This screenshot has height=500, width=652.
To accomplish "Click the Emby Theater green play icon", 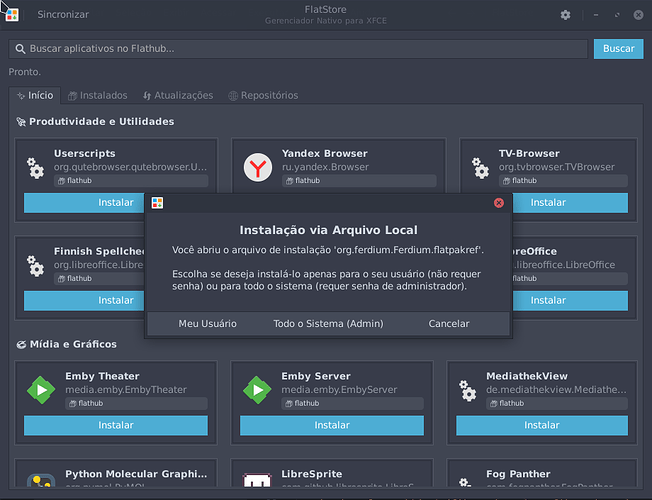I will coord(41,390).
